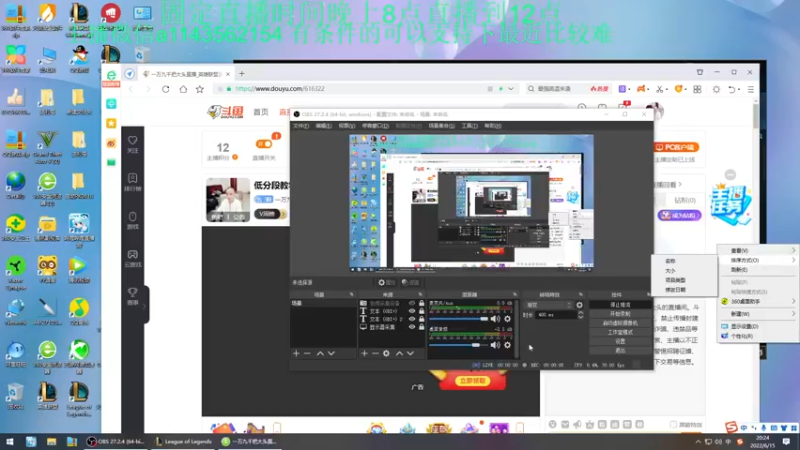Viewport: 800px width, 450px height.
Task: Open the trophy icon in Douyu sidebar
Action: (133, 292)
